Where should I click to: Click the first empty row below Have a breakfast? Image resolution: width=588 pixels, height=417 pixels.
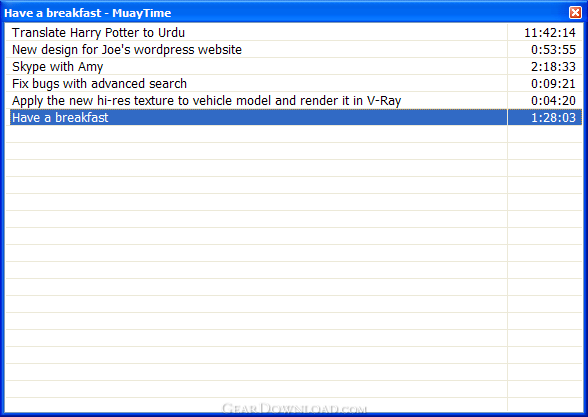256,134
